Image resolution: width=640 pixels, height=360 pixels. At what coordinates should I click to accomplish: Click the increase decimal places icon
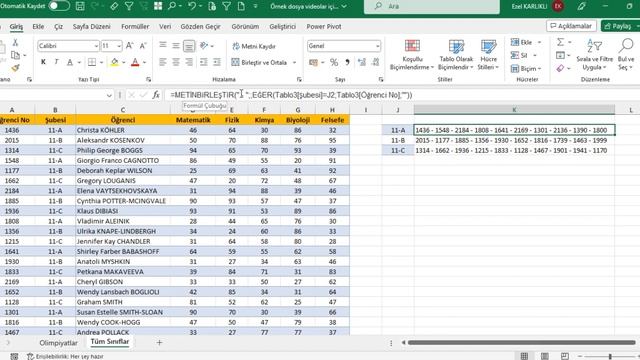tap(362, 62)
